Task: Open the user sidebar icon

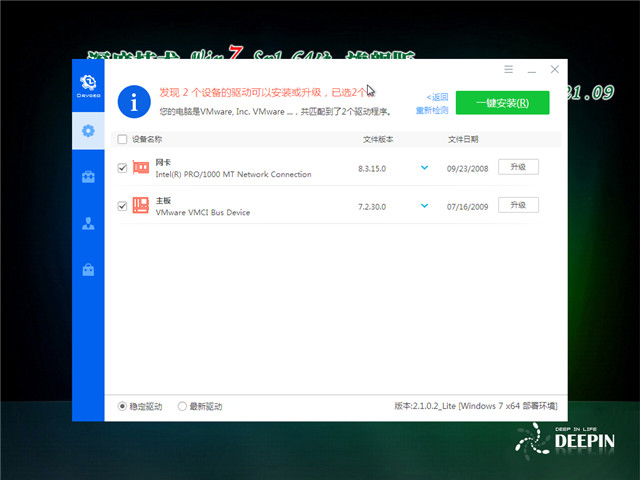Action: [x=88, y=224]
